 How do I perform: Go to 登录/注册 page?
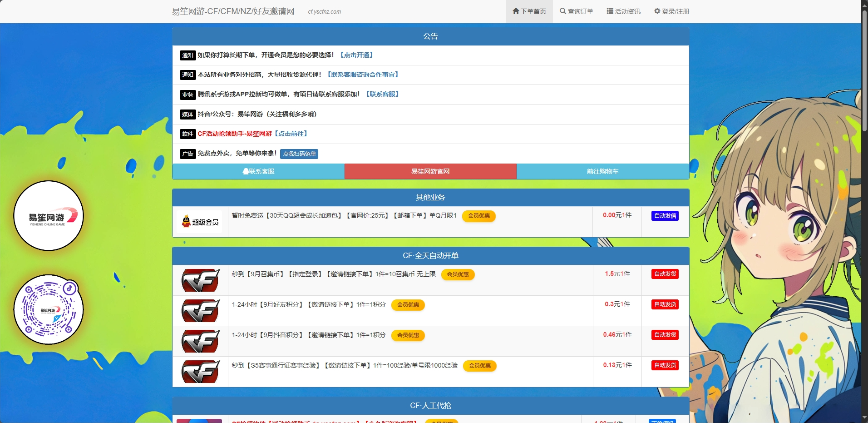(672, 11)
